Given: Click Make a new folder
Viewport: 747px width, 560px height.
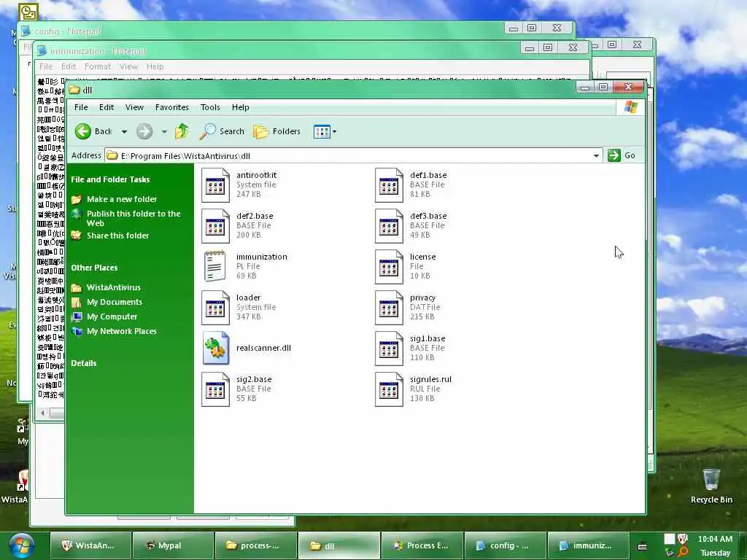Looking at the screenshot, I should coord(122,199).
